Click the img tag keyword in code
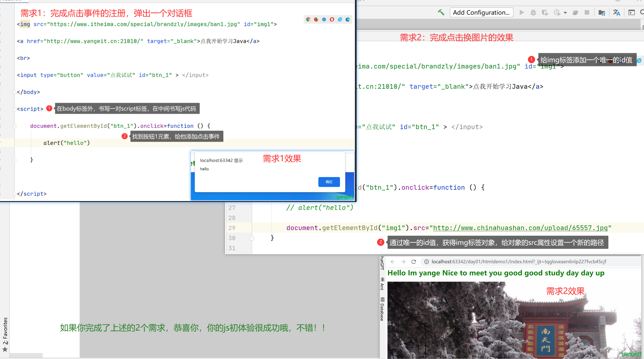Viewport: 644px width, 359px height. pyautogui.click(x=25, y=24)
